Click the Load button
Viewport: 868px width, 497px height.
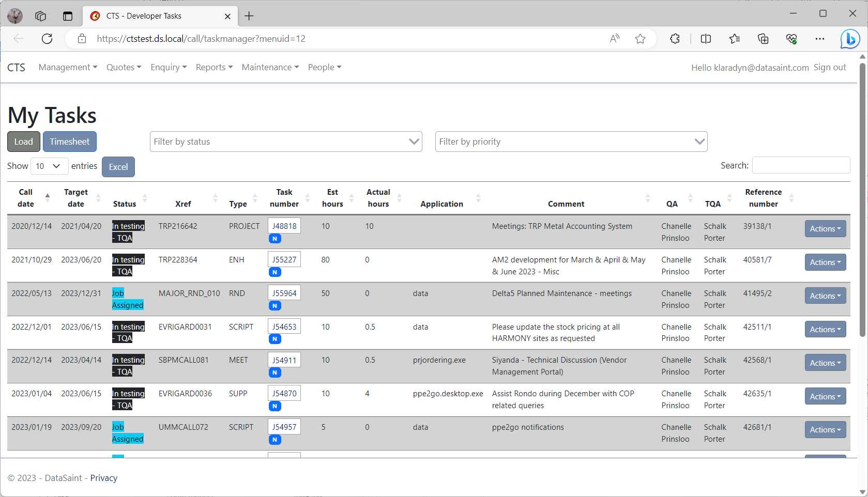pyautogui.click(x=24, y=142)
